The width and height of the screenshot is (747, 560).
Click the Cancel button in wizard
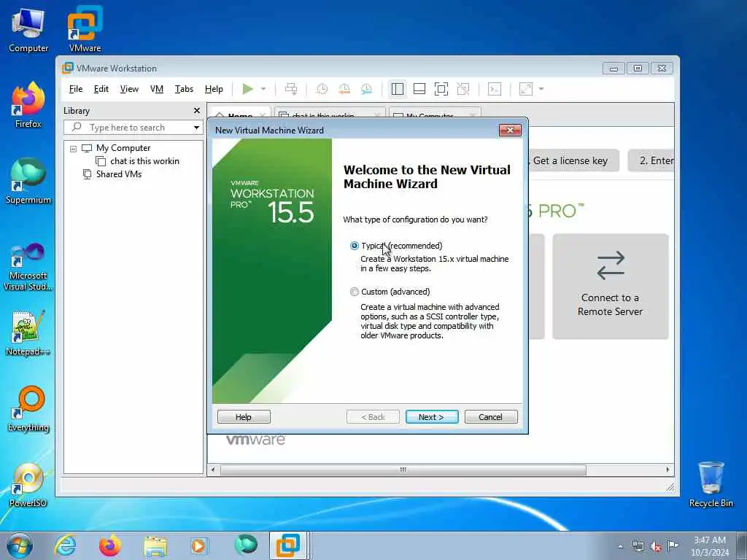pyautogui.click(x=491, y=416)
